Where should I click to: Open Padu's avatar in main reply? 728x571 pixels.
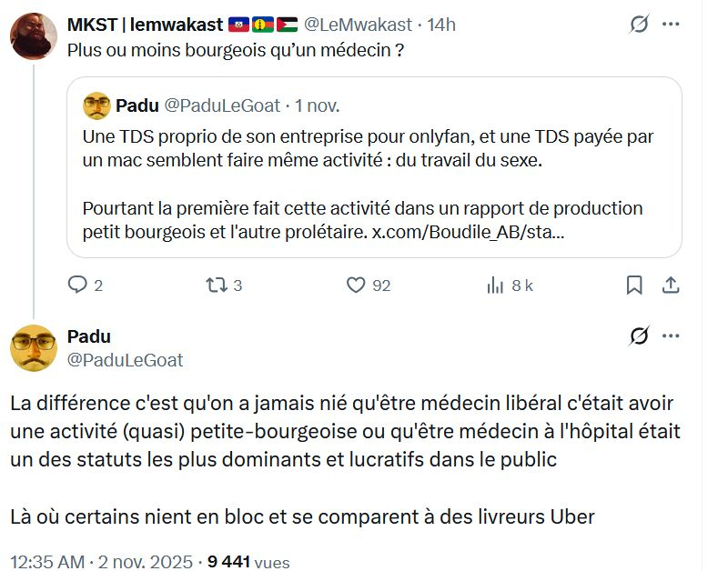pyautogui.click(x=34, y=348)
